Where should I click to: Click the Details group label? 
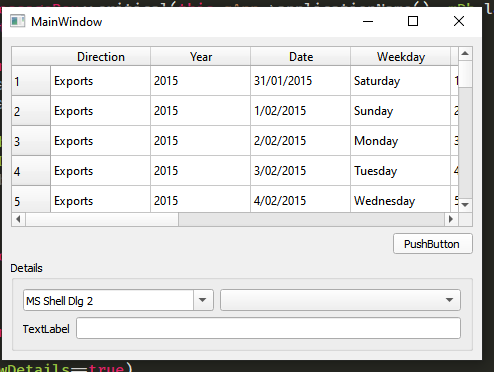pyautogui.click(x=26, y=268)
